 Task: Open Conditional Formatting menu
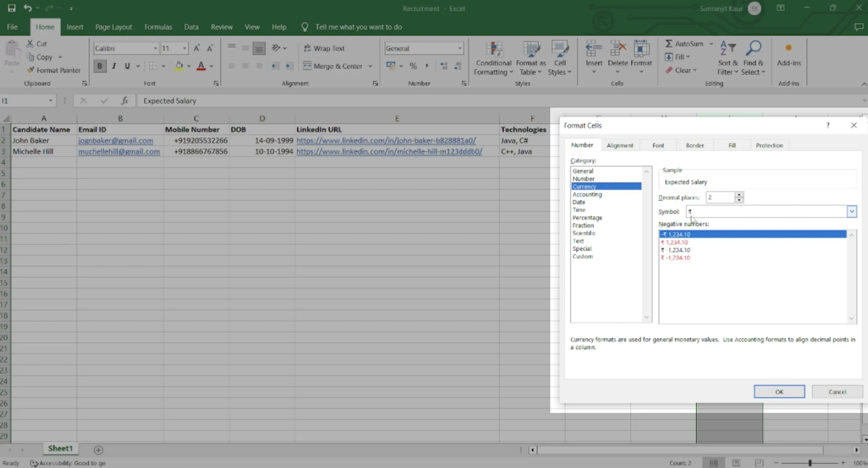pos(493,58)
